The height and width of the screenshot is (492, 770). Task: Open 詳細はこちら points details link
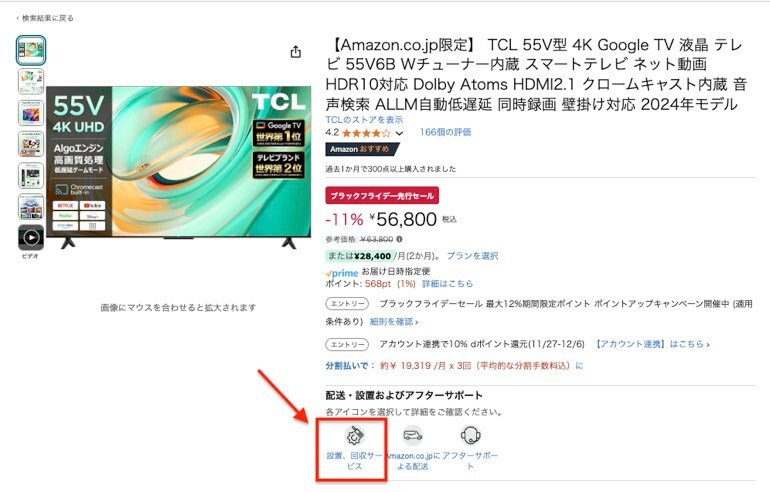[447, 284]
